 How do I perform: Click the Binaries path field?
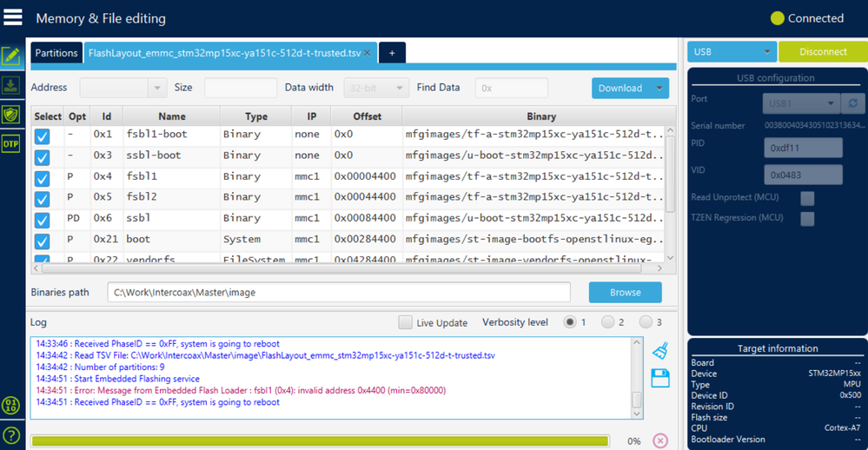pyautogui.click(x=339, y=292)
